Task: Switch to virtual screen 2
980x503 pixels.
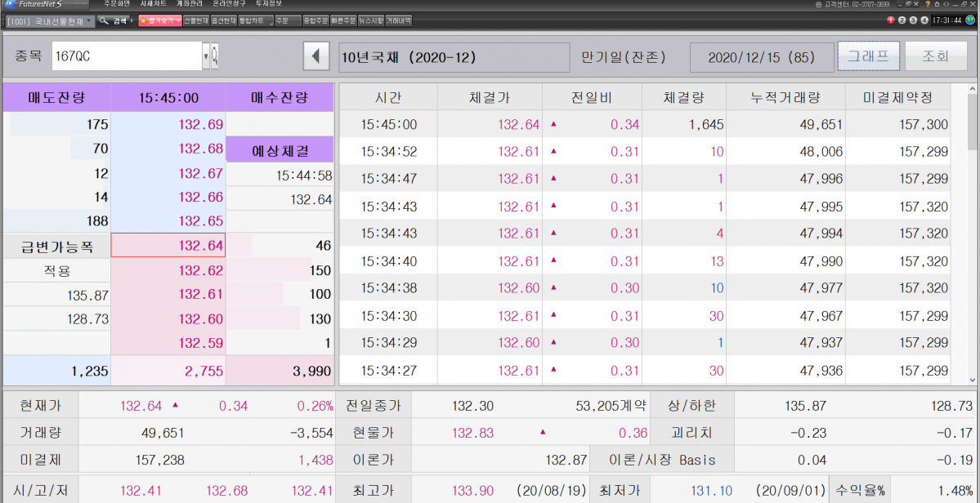Action: 902,20
